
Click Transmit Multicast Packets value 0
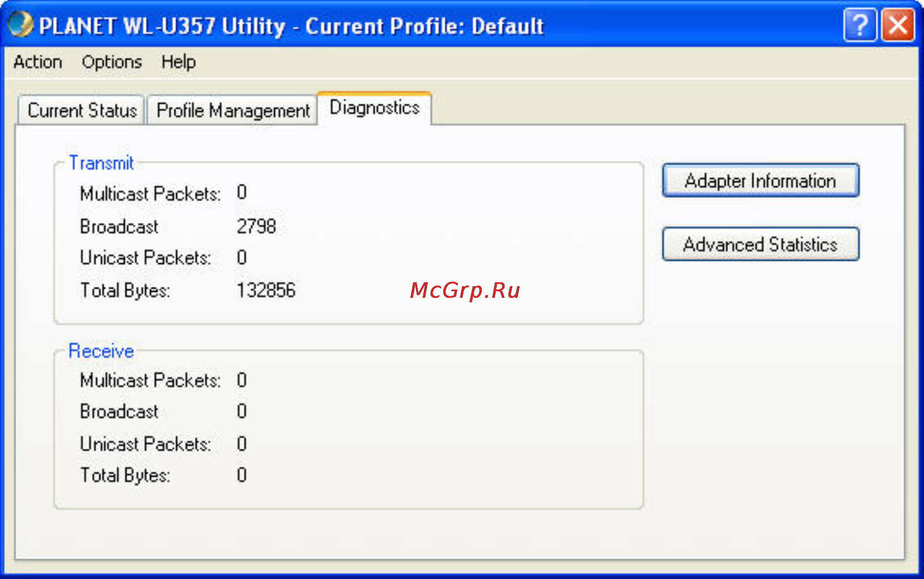pyautogui.click(x=241, y=193)
